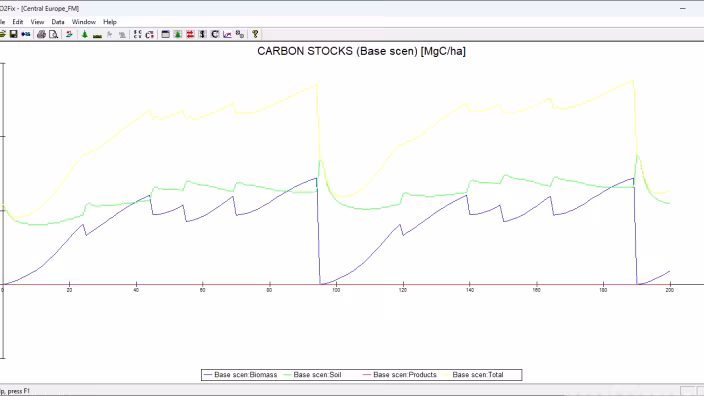Click the x-axis label 160
This screenshot has width=704, height=396.
click(537, 290)
